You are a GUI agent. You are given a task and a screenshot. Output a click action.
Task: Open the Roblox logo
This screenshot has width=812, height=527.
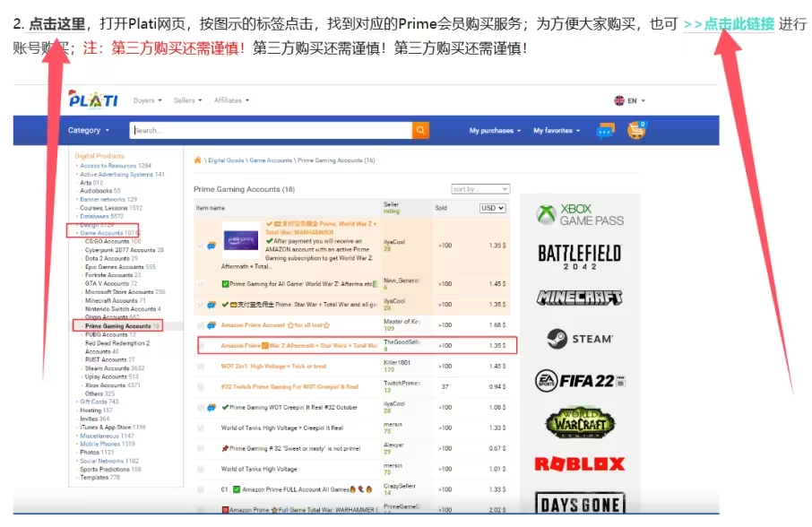[x=580, y=464]
